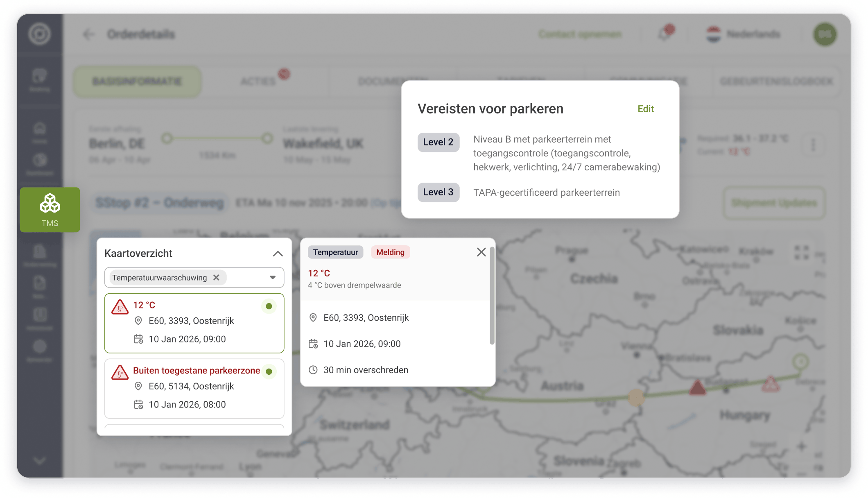Click Edit in Vereisten voor parkeren

(x=646, y=109)
